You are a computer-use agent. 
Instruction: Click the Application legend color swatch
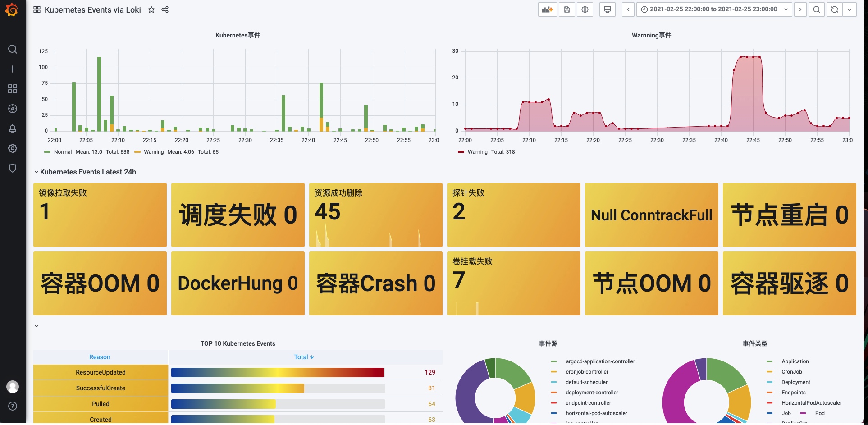point(770,361)
